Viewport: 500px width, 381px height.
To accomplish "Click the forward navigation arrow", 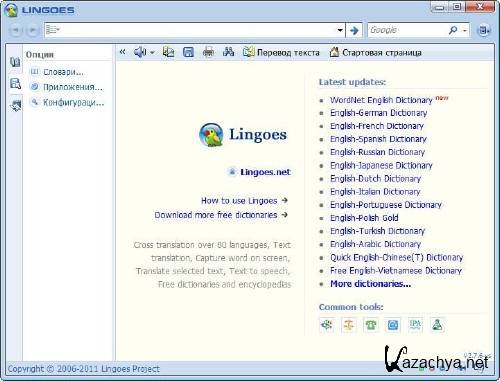I will pos(32,30).
